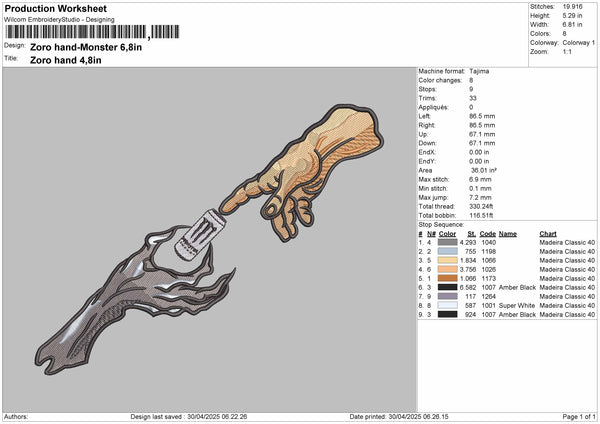Select the Super White swatch in row 8

coord(447,305)
